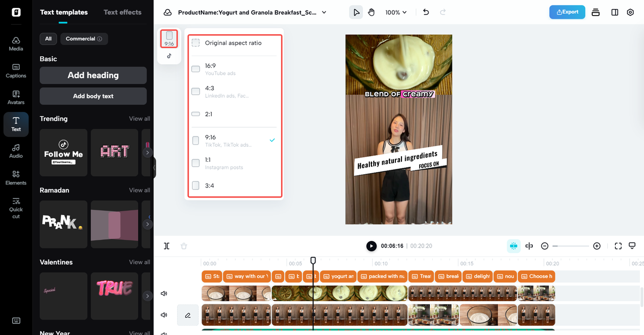Select the Follow Me text template thumbnail
Image resolution: width=644 pixels, height=335 pixels.
pyautogui.click(x=63, y=152)
